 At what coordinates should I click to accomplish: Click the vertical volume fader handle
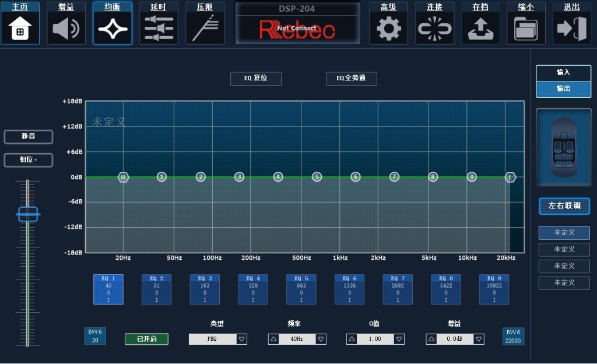point(28,214)
